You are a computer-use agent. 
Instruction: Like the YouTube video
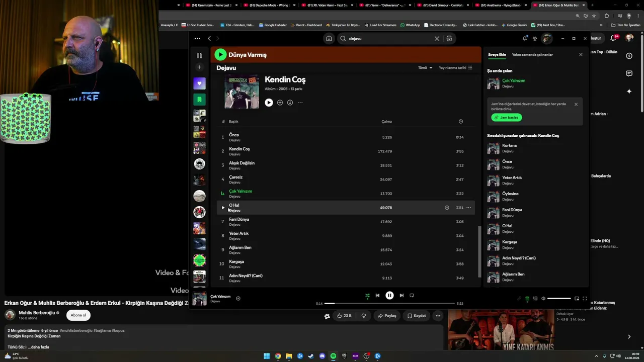[345, 316]
